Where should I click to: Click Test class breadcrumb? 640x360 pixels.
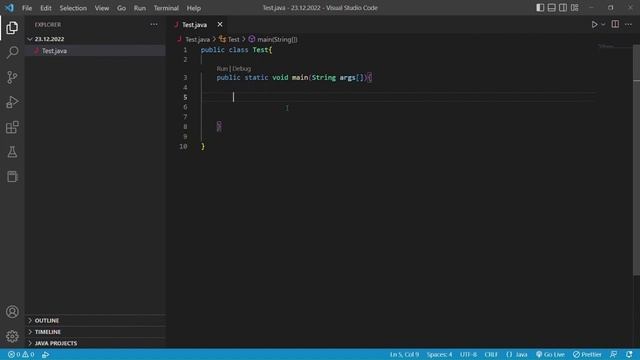click(233, 39)
